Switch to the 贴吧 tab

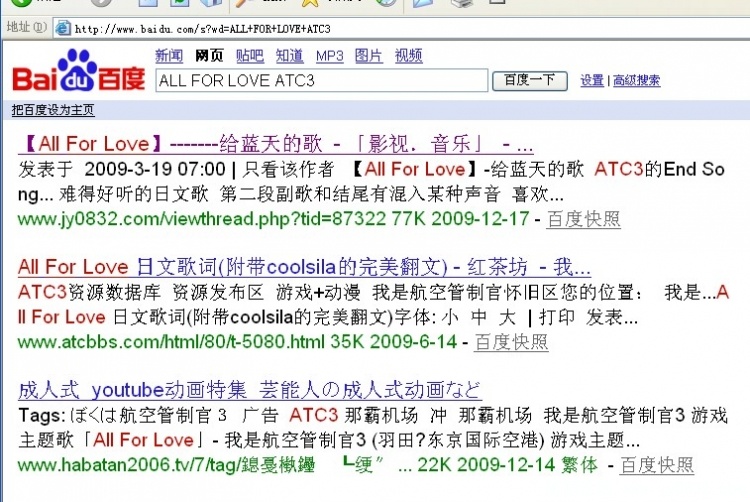point(250,56)
